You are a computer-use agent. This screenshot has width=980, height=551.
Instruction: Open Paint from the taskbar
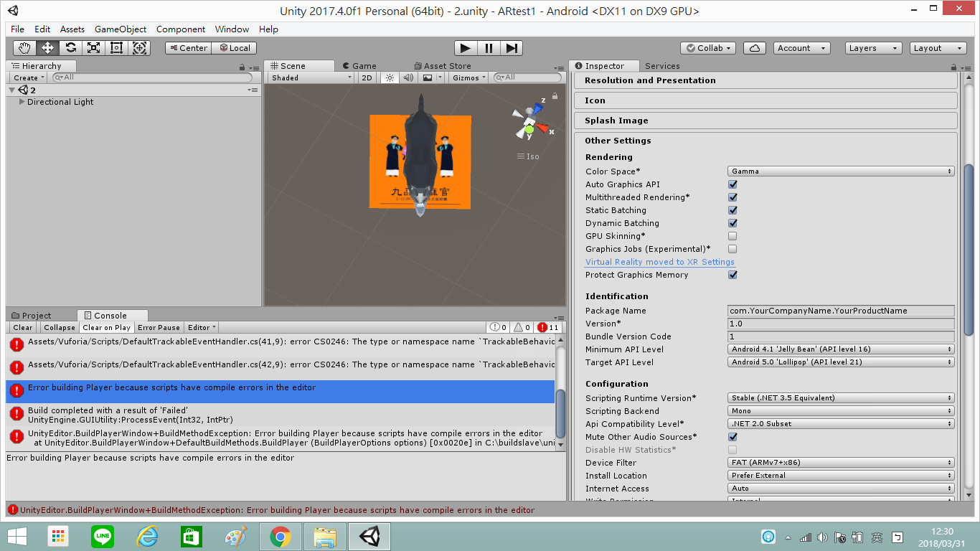(x=235, y=537)
